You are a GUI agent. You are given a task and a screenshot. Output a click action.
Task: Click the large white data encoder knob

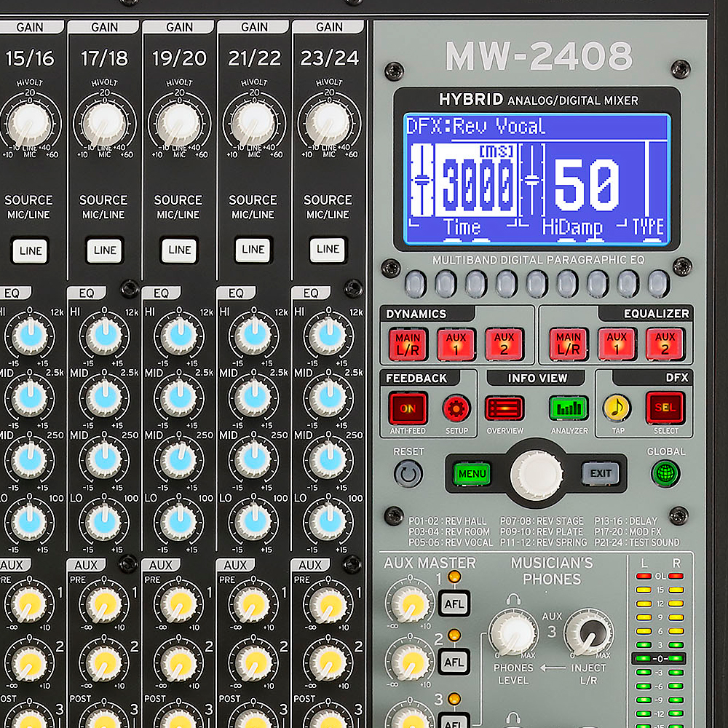[537, 475]
